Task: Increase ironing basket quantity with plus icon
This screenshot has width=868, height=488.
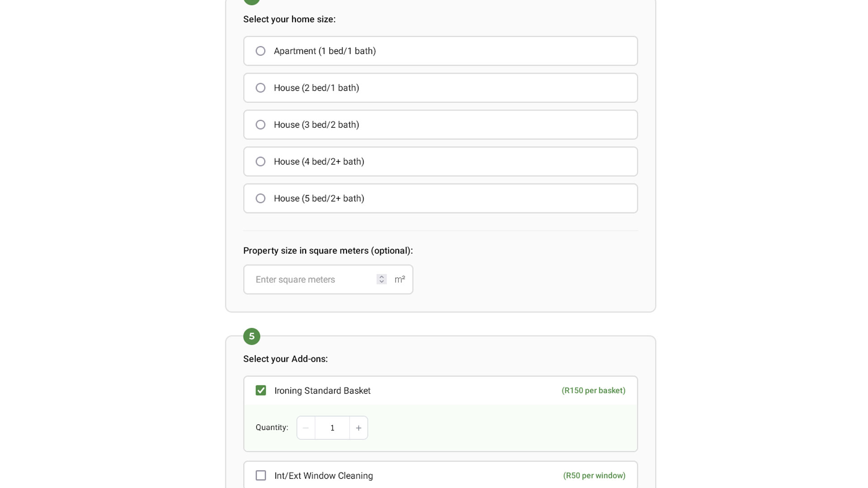Action: pos(359,428)
